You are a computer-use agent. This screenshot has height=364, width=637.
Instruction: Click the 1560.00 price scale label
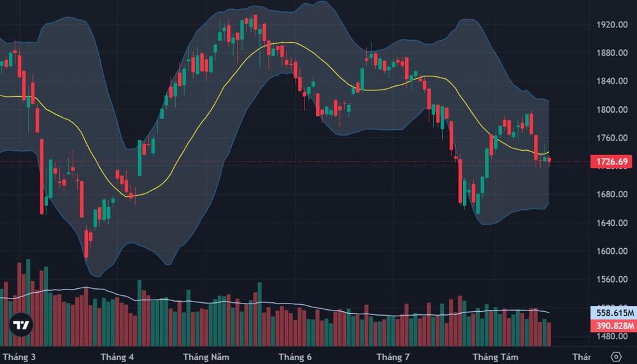[x=612, y=279]
